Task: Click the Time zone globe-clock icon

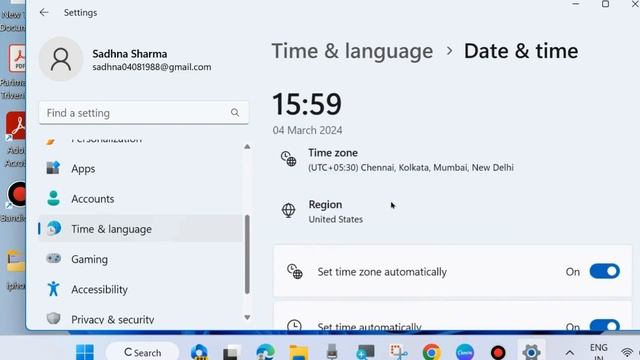Action: (289, 158)
